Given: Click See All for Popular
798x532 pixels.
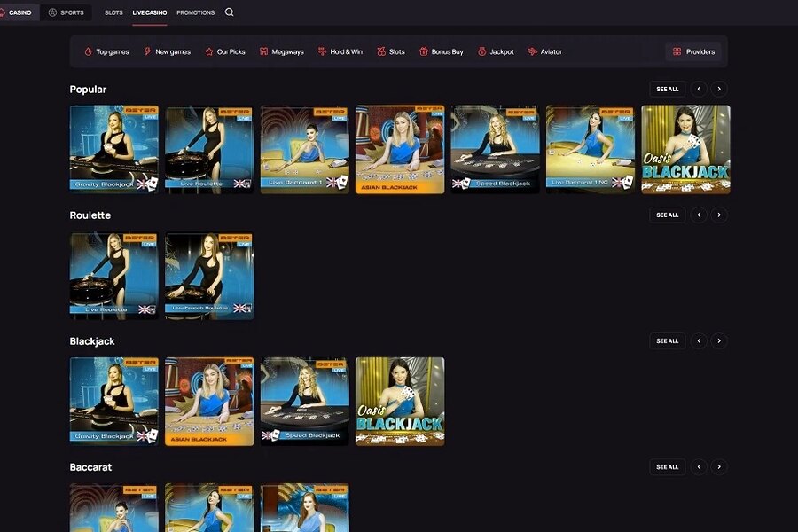Looking at the screenshot, I should (x=667, y=89).
